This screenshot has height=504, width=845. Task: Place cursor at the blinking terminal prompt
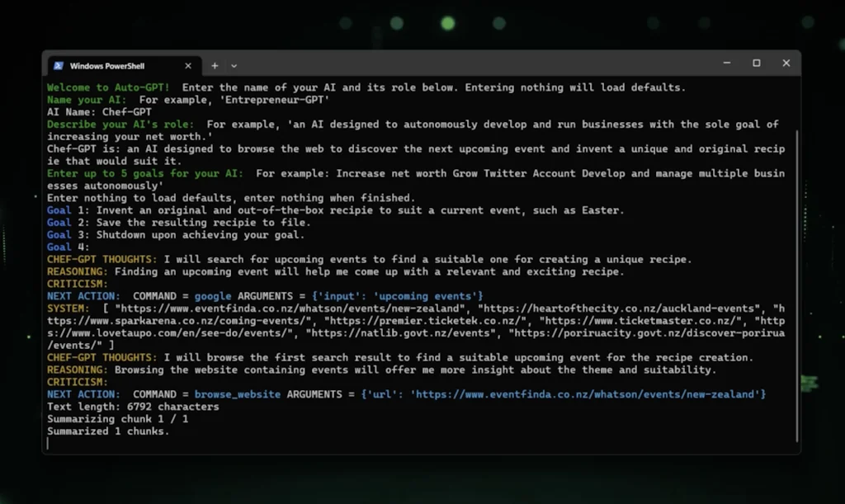(x=48, y=443)
